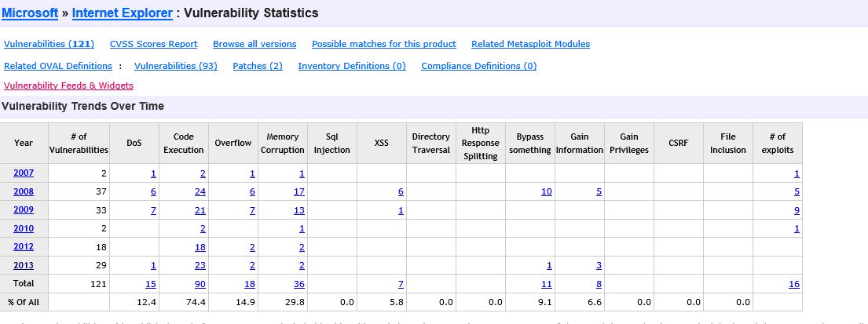
Task: Open Compliance Definitions (0) link
Action: click(479, 66)
